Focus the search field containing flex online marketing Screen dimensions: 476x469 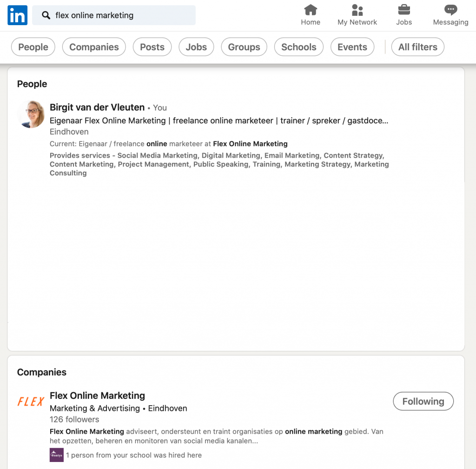pos(114,15)
